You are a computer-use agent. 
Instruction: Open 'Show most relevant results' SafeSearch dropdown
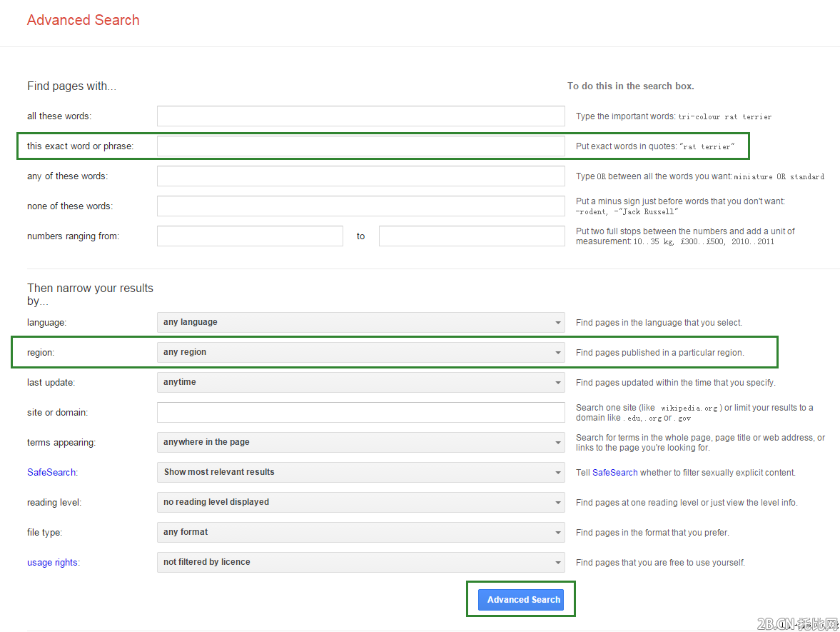[x=360, y=473]
